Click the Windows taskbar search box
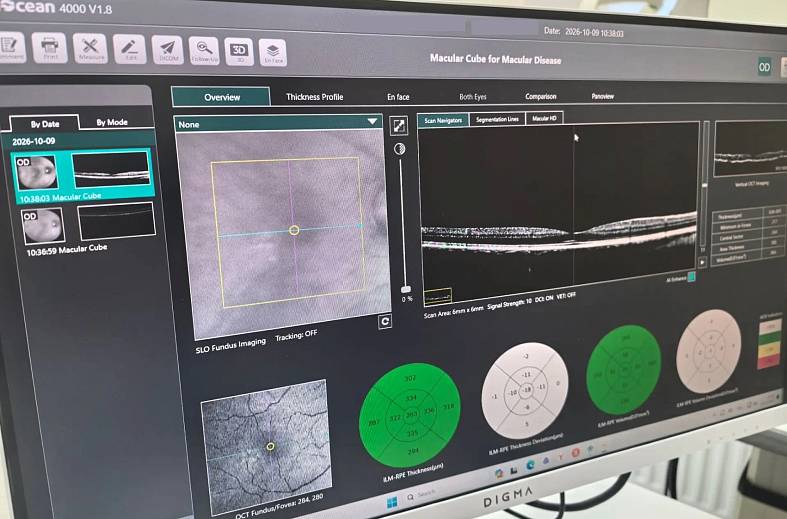 [x=424, y=495]
